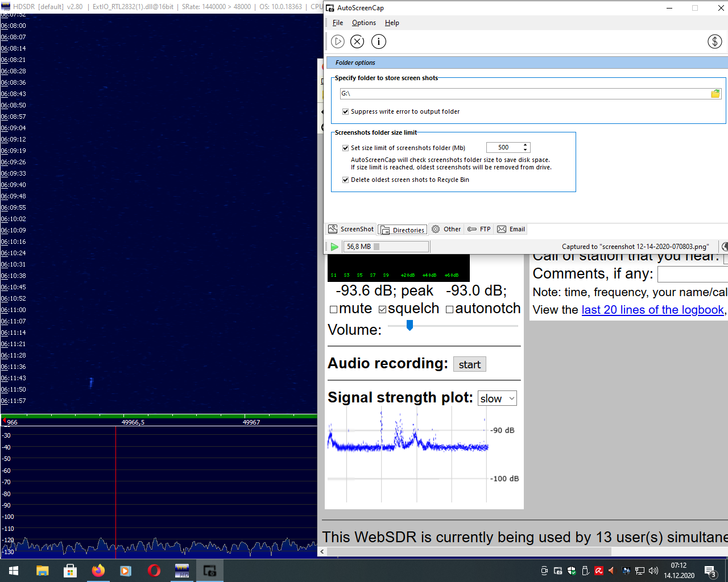Click the 06:11:57 waterfall timestamp
The width and height of the screenshot is (728, 582).
14,401
